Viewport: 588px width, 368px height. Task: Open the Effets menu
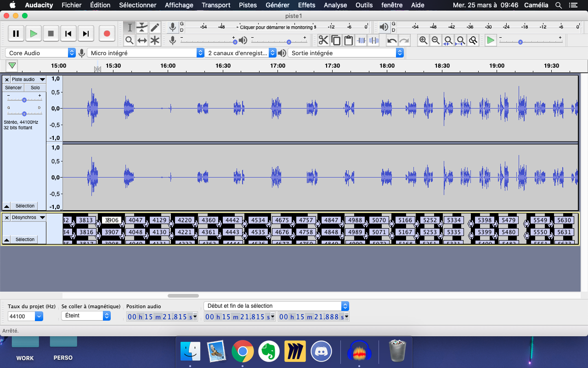306,5
